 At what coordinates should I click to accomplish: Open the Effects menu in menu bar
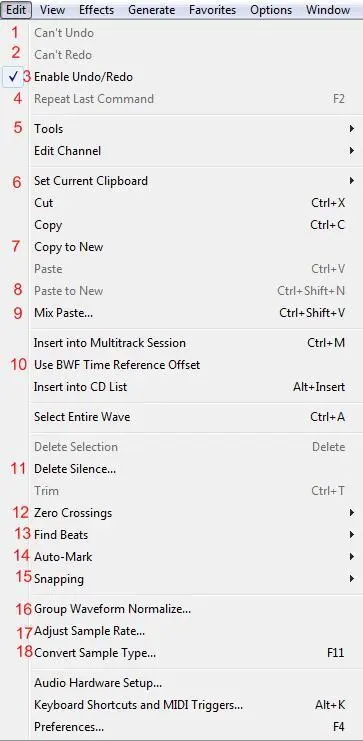(x=96, y=9)
